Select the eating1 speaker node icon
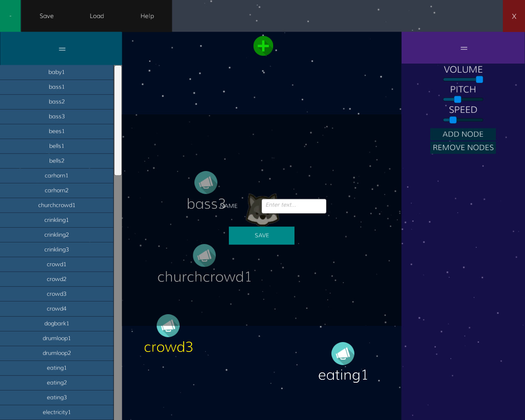525x420 pixels. click(x=342, y=353)
